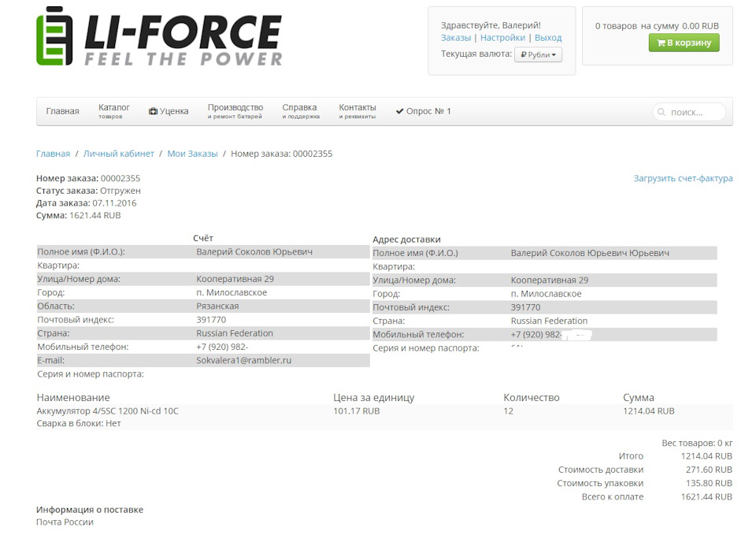Open Справка и поддержка menu
Viewport: 756px width, 535px height.
point(300,111)
